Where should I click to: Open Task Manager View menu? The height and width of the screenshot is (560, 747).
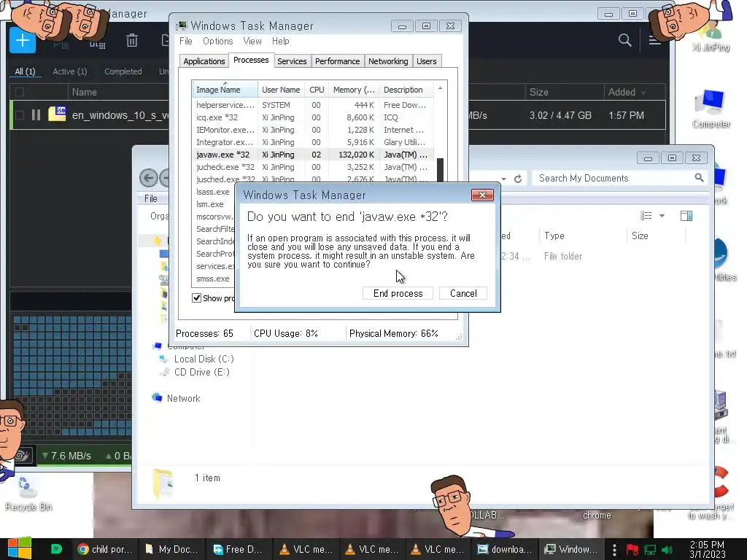click(x=252, y=41)
